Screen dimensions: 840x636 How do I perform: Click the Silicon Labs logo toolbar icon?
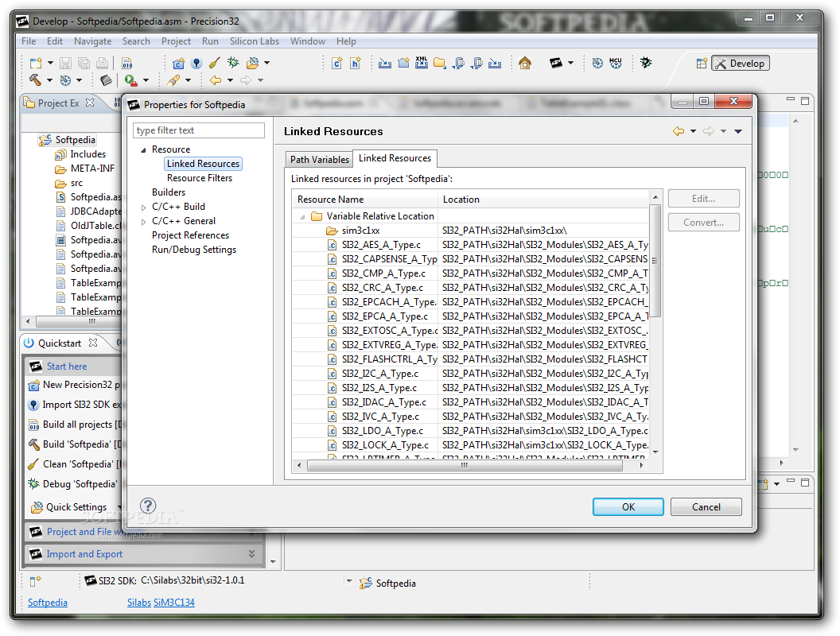click(556, 63)
